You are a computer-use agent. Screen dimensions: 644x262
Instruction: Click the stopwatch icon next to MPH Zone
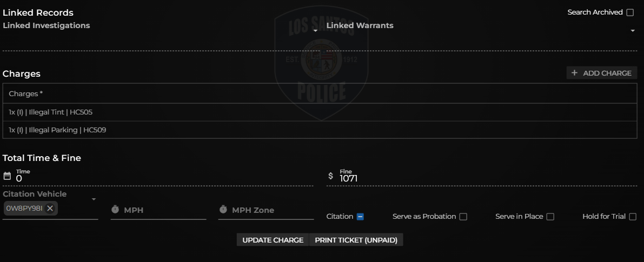click(x=223, y=210)
